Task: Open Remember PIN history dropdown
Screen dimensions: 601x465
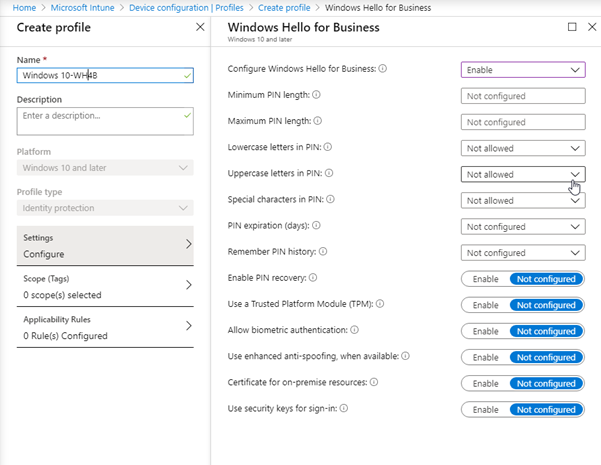Action: click(x=523, y=253)
